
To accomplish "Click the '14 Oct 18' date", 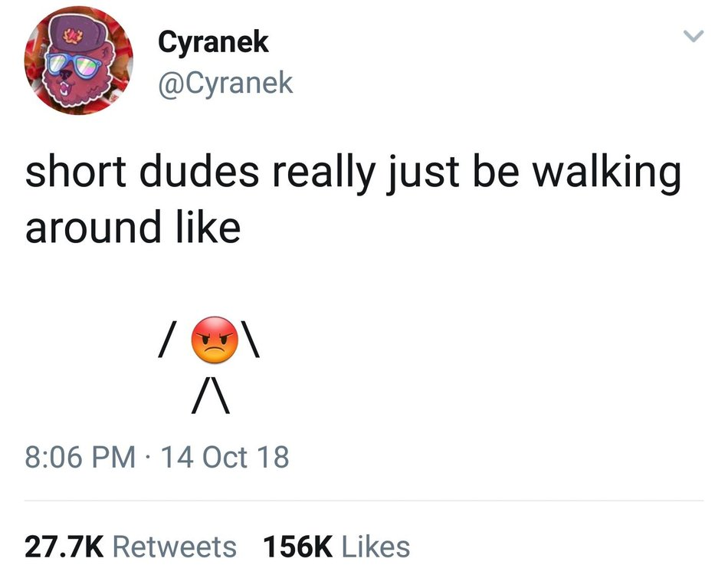I will tap(225, 457).
